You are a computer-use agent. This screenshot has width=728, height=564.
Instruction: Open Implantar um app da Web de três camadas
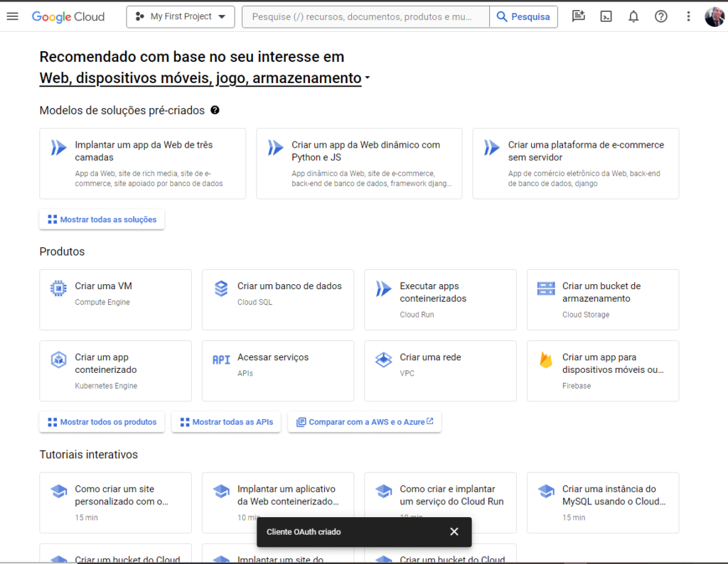pos(142,163)
